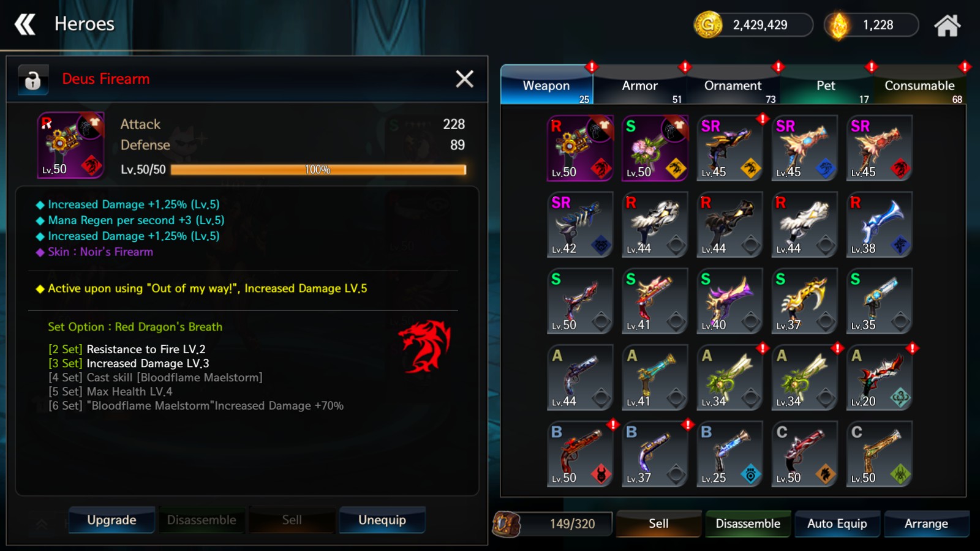Viewport: 980px width, 551px height.
Task: Select the Lv.20 A-grade weapon
Action: [x=880, y=378]
